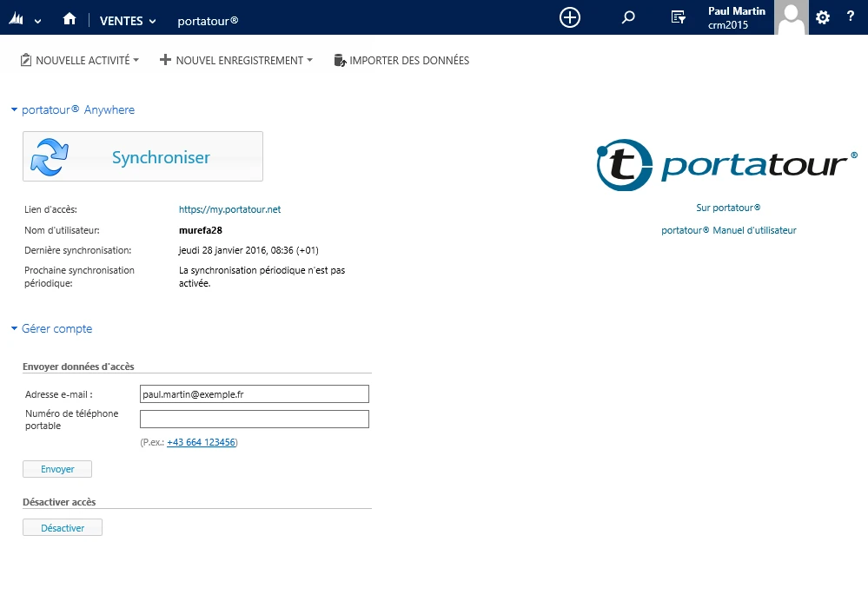The image size is (868, 608).
Task: Expand the NOUVEL ENREGISTREMENT dropdown arrow
Action: (310, 60)
